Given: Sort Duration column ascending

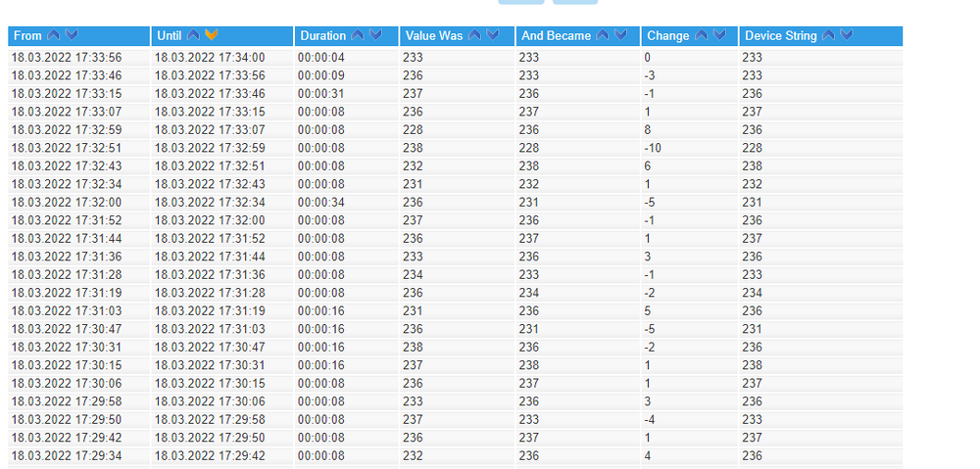Looking at the screenshot, I should [x=358, y=36].
